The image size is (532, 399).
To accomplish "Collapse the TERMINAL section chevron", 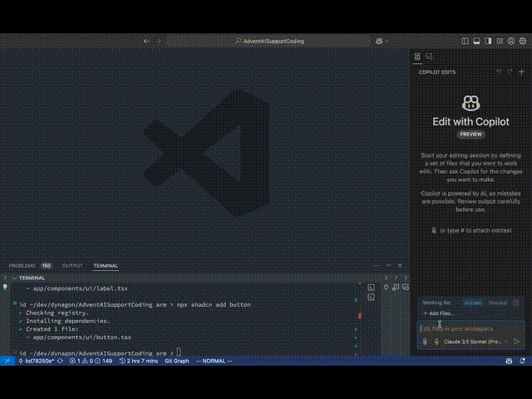I will (x=14, y=278).
